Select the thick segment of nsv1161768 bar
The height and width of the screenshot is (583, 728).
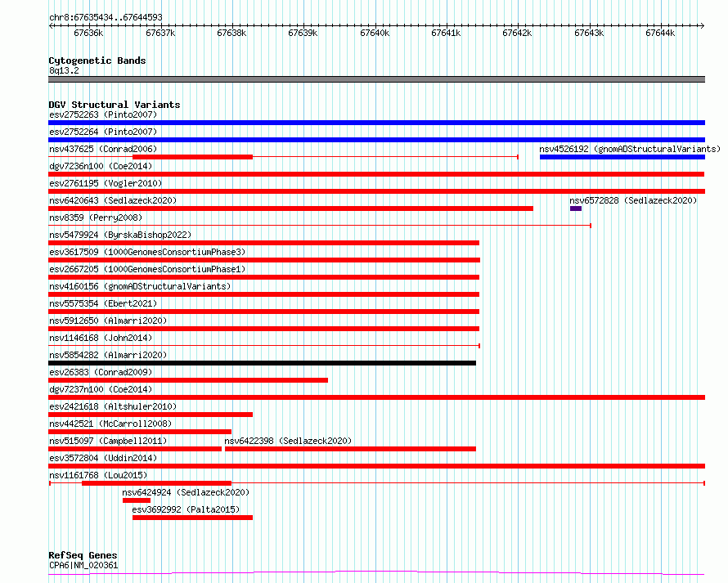(156, 483)
